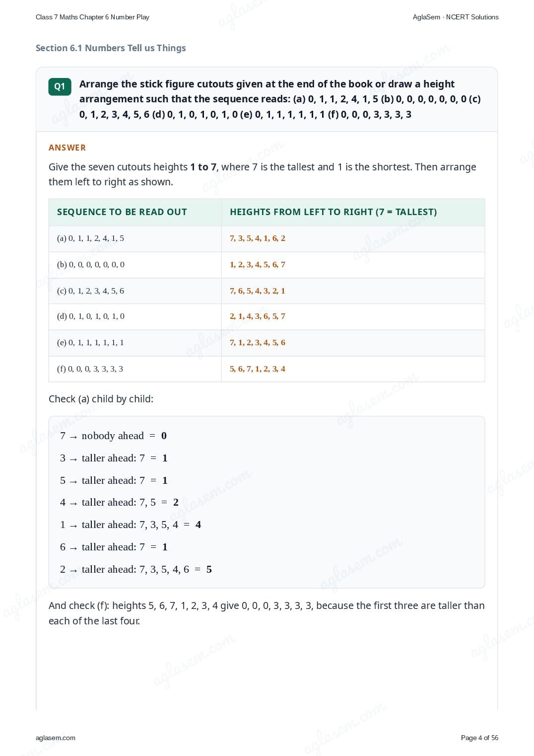
Task: Click the Page 4 of 56 indicator
Action: pos(479,738)
